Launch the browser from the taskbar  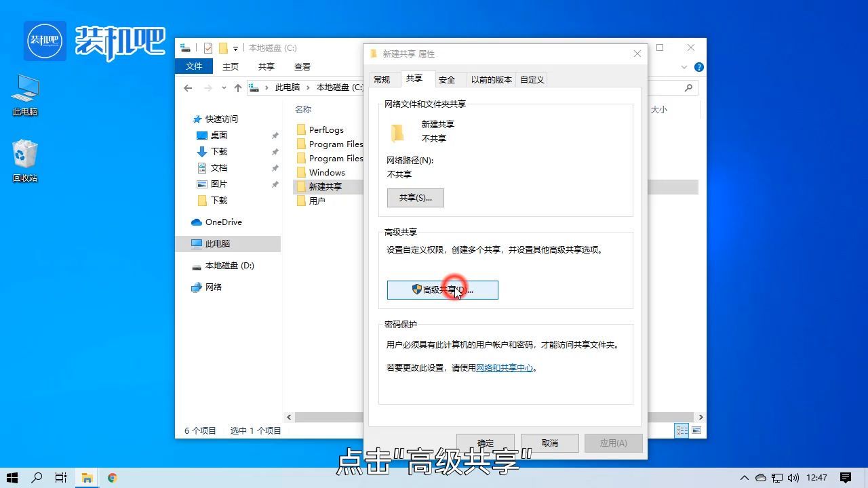pos(112,478)
